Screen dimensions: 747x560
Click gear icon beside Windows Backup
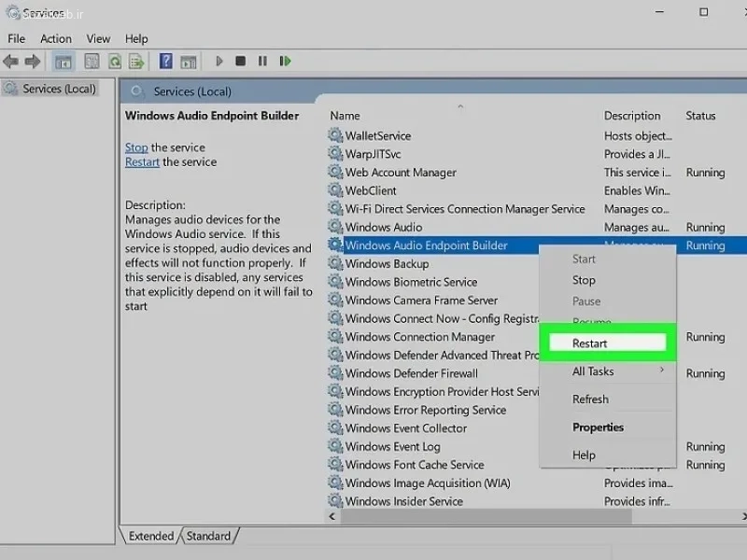(335, 263)
